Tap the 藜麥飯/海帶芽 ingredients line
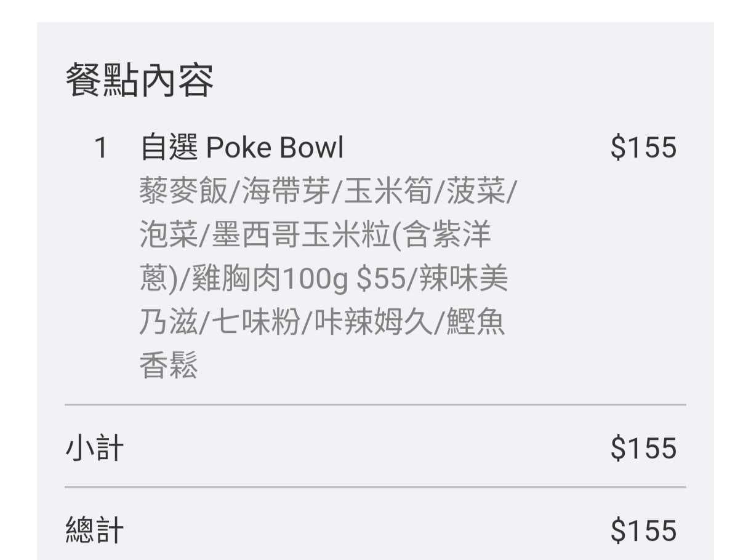Viewport: 751px width, 560px height. (329, 192)
